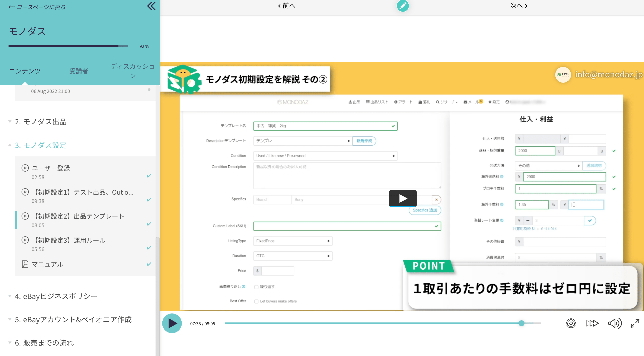
Task: Switch to the ディスカッション tab
Action: pos(133,71)
